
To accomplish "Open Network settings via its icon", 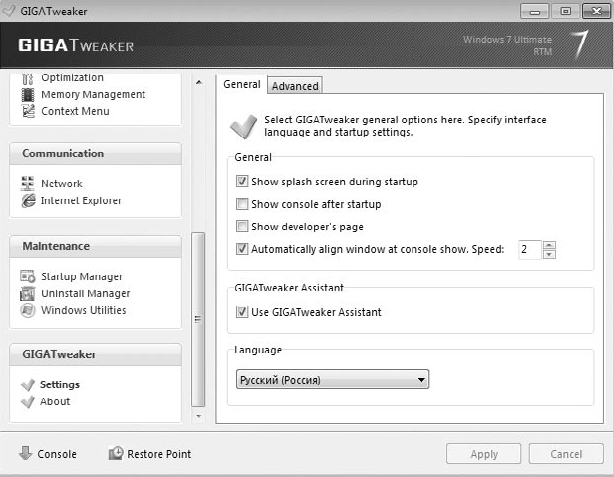I will pos(27,183).
